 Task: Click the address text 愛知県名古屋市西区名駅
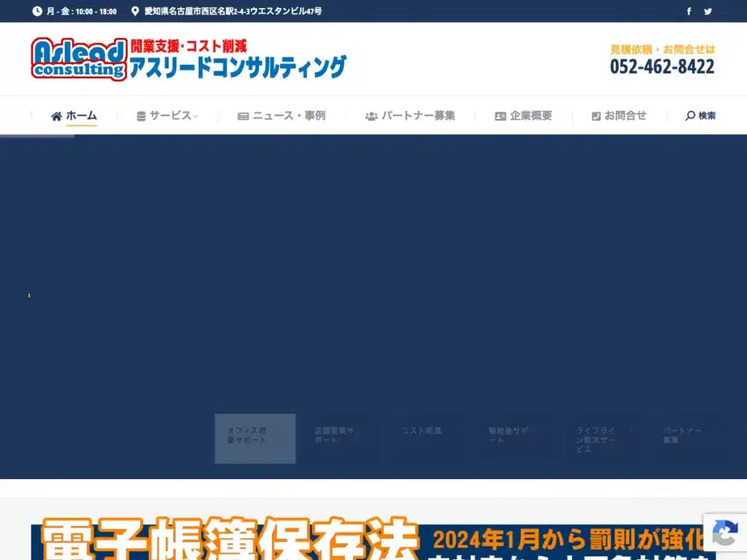coord(233,11)
